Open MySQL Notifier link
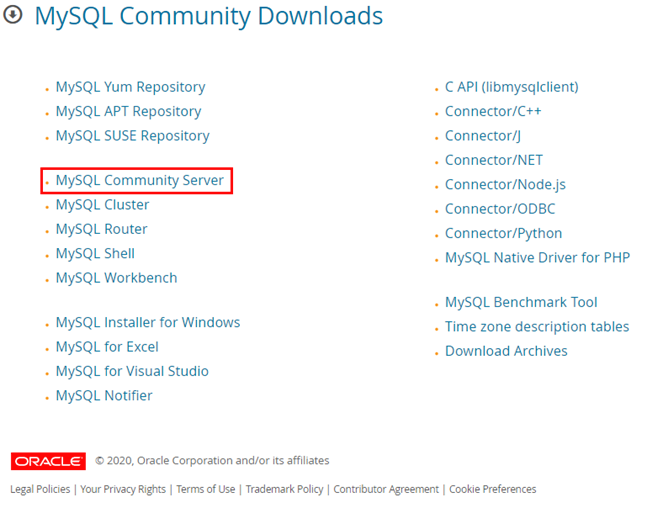Viewport: 647px width, 508px height. 104,396
